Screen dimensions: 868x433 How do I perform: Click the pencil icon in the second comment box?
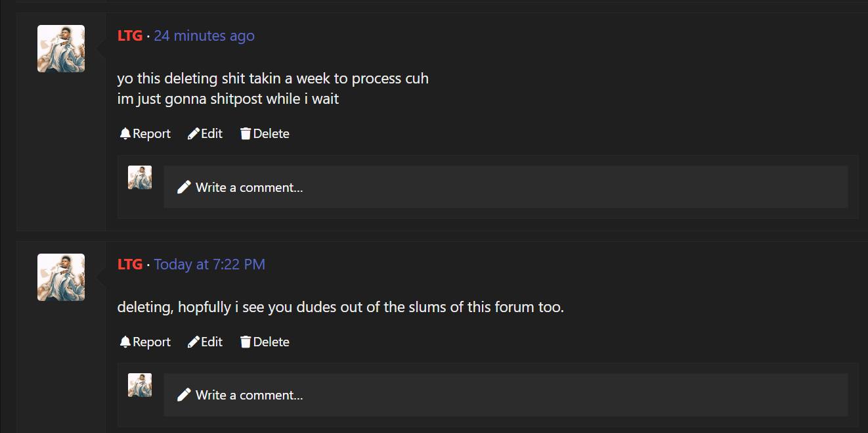(x=184, y=395)
